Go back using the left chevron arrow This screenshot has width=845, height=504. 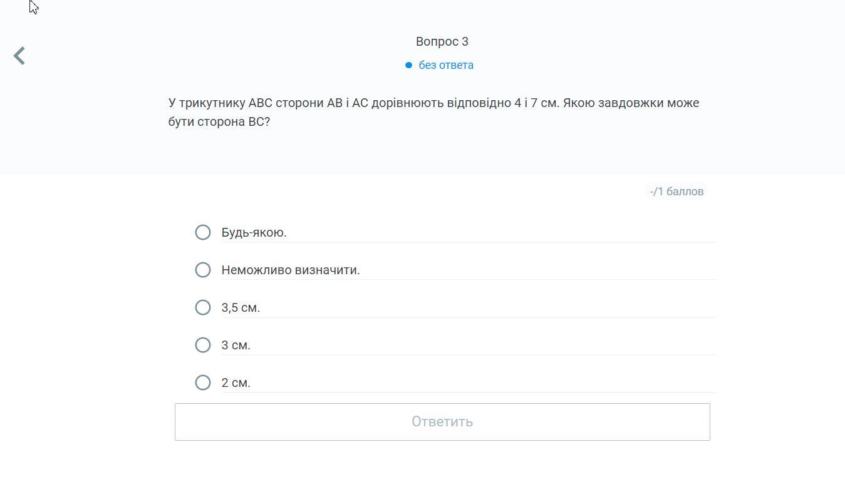tap(19, 56)
